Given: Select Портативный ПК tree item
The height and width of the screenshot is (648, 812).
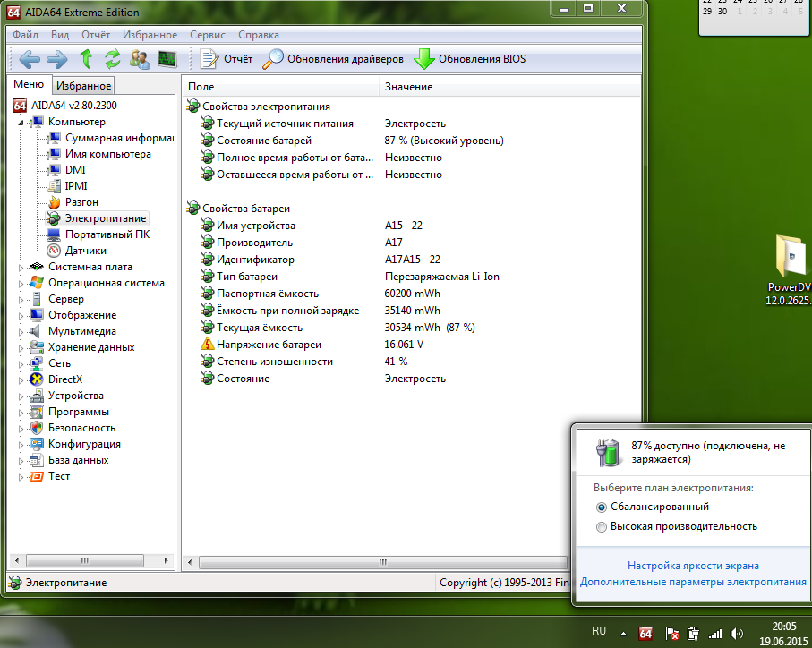Looking at the screenshot, I should [107, 234].
